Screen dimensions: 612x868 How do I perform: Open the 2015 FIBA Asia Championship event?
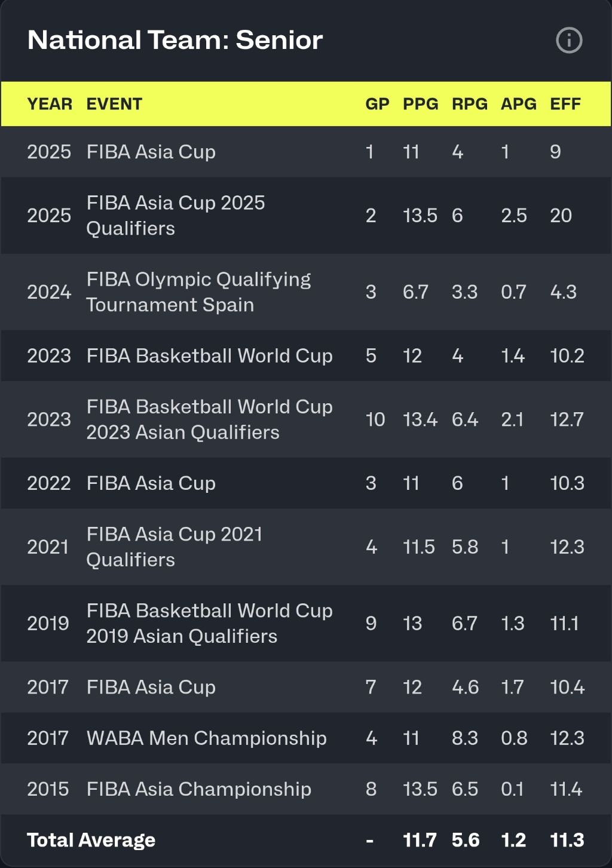[198, 789]
